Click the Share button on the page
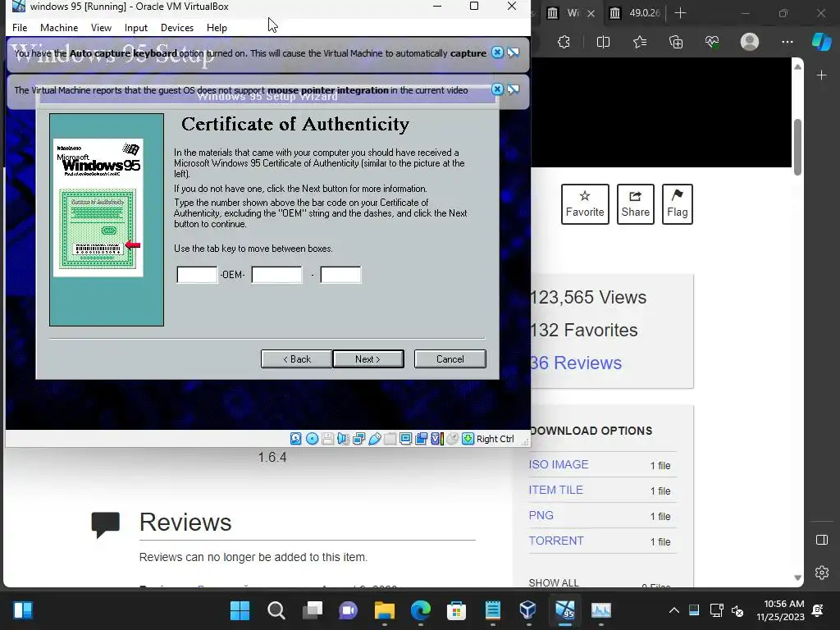Viewport: 840px width, 630px height. 636,204
